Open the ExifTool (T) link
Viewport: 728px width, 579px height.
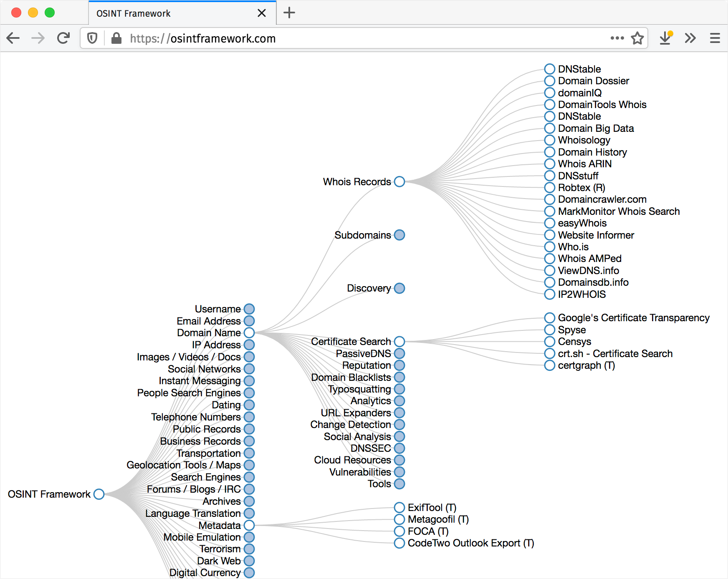[432, 508]
